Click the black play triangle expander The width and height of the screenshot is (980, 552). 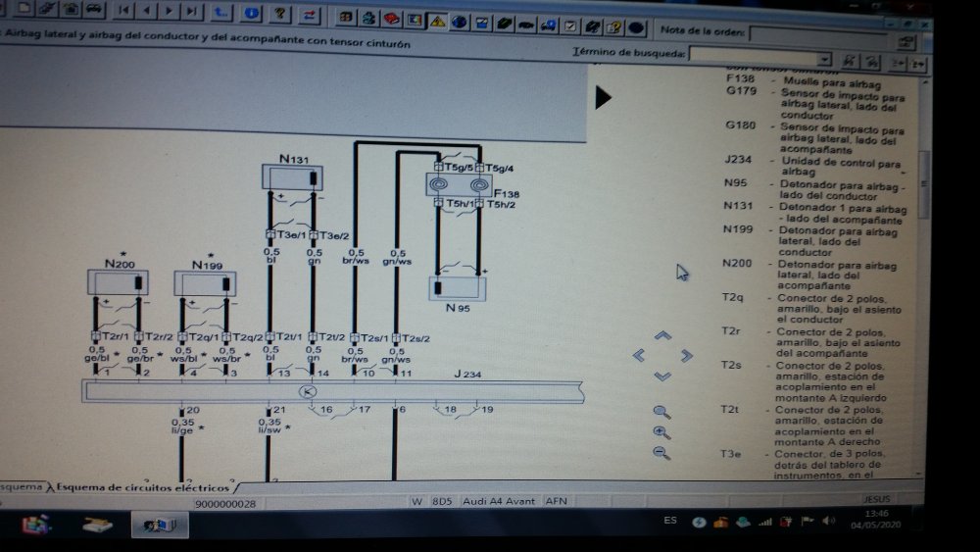point(603,97)
